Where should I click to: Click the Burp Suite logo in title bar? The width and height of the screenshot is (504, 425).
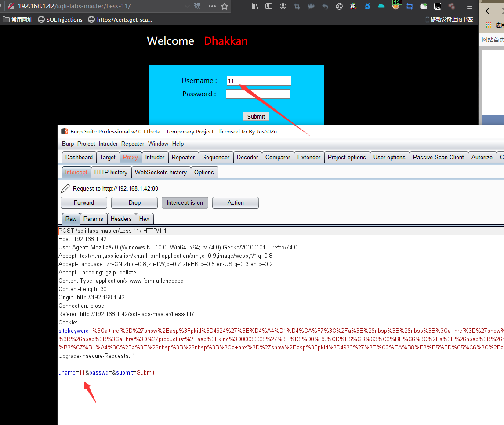point(65,131)
